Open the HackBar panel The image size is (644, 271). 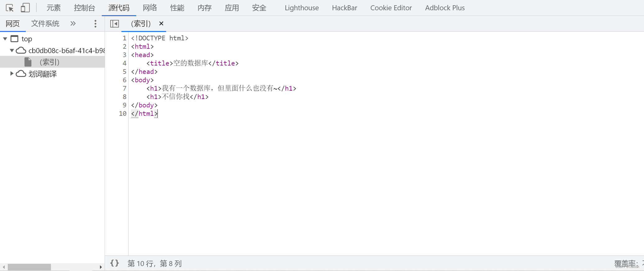click(x=344, y=8)
